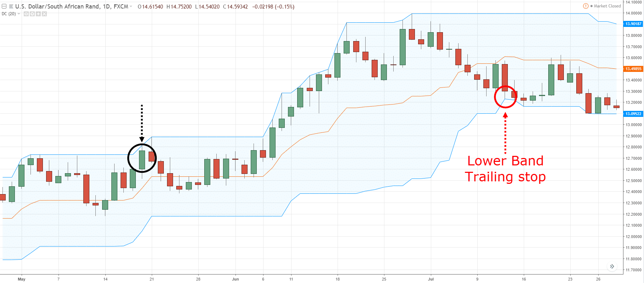
Task: Click the orange exclamation alert icon
Action: point(586,6)
